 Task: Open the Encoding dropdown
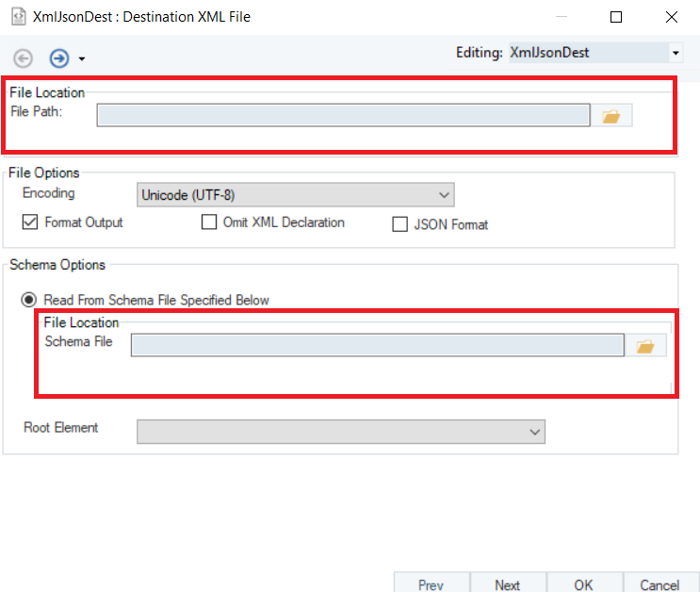click(296, 195)
